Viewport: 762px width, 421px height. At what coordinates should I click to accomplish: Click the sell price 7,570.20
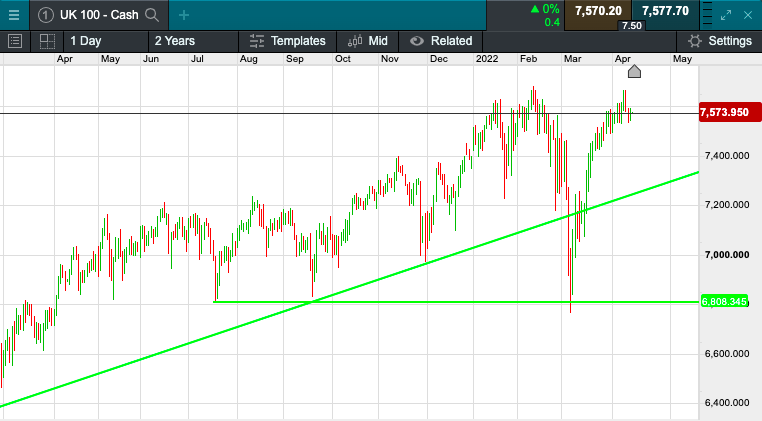click(598, 11)
